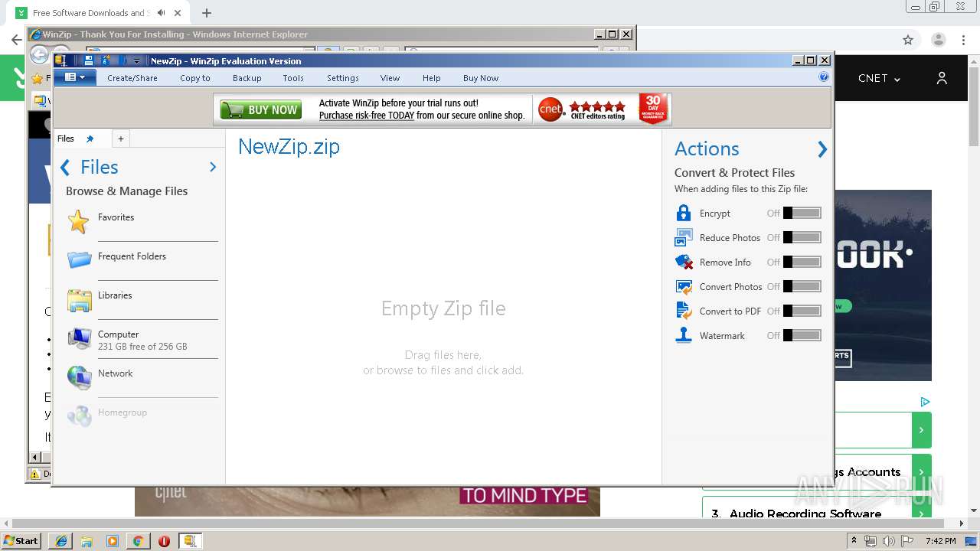The image size is (980, 551).
Task: Click the Homegroup icon
Action: pyautogui.click(x=79, y=416)
